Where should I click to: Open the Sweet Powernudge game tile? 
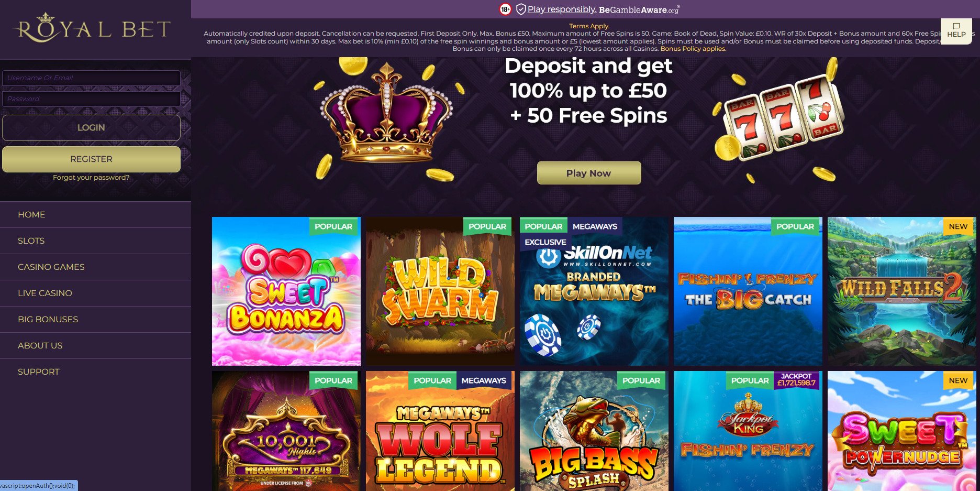coord(901,431)
